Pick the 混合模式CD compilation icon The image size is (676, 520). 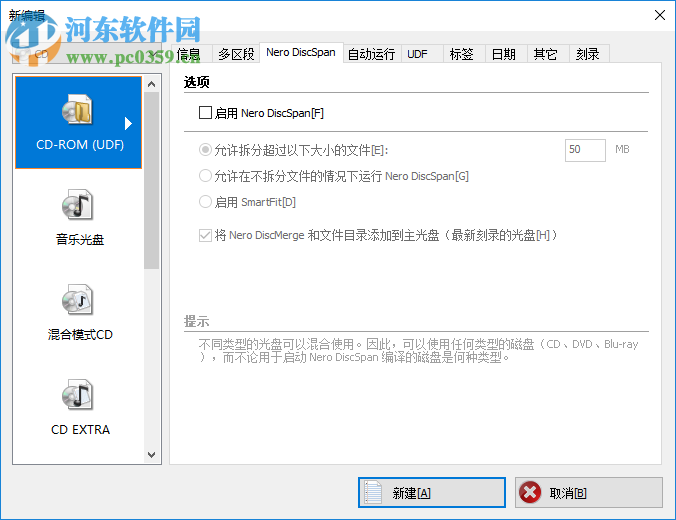coord(77,300)
